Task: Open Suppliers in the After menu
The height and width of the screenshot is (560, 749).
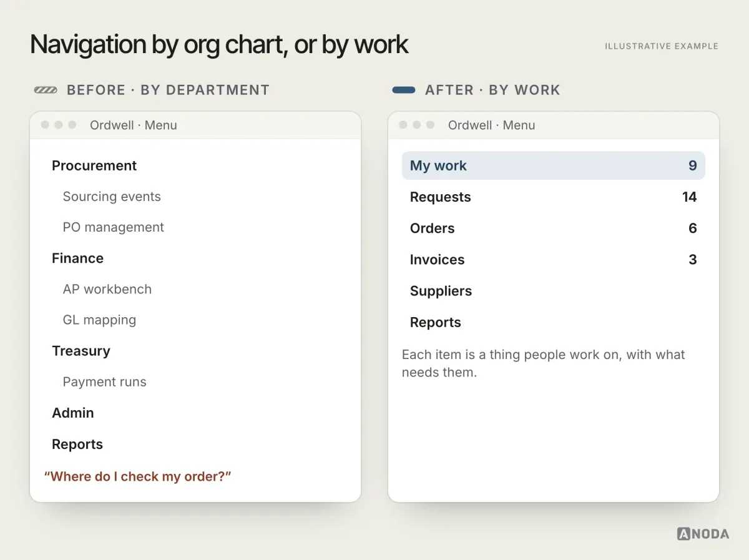Action: pos(554,291)
